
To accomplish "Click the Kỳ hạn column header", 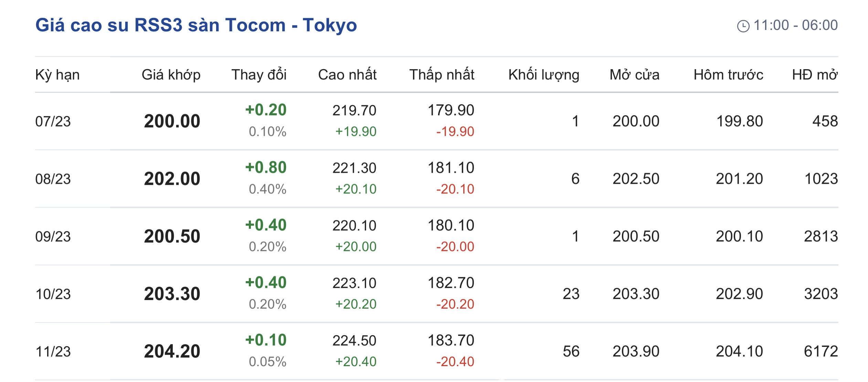I will point(57,75).
